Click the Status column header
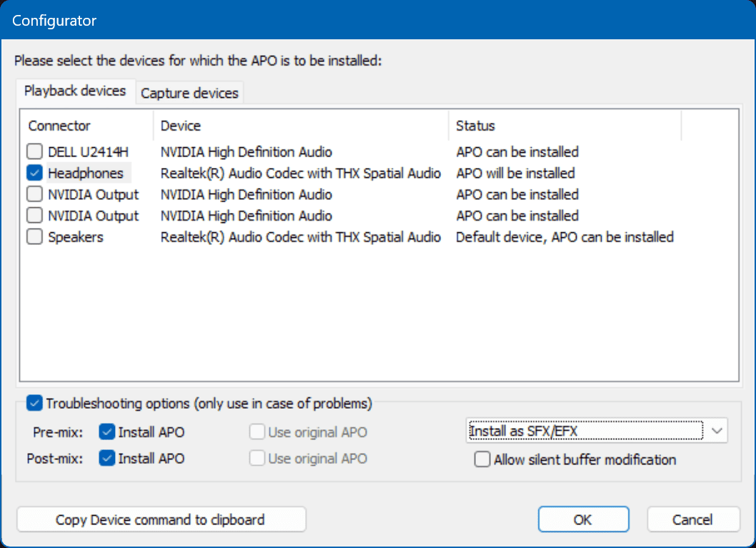756x548 pixels. (564, 126)
